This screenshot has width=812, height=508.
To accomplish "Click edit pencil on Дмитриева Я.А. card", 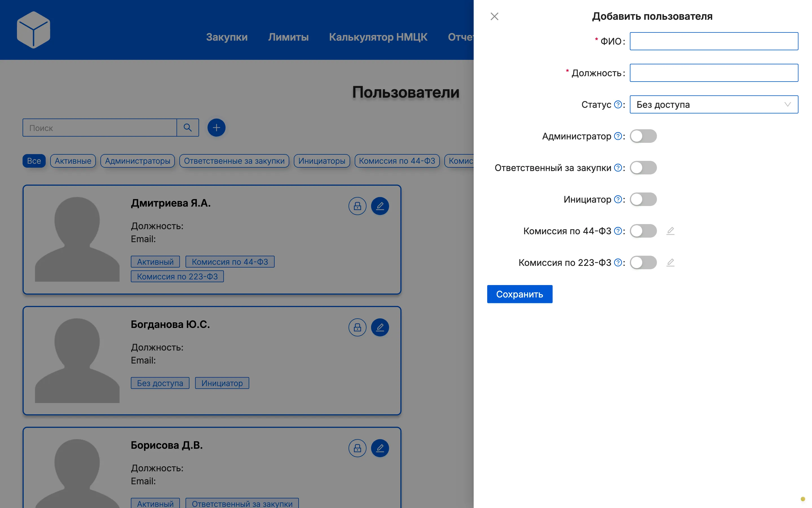I will click(x=380, y=206).
